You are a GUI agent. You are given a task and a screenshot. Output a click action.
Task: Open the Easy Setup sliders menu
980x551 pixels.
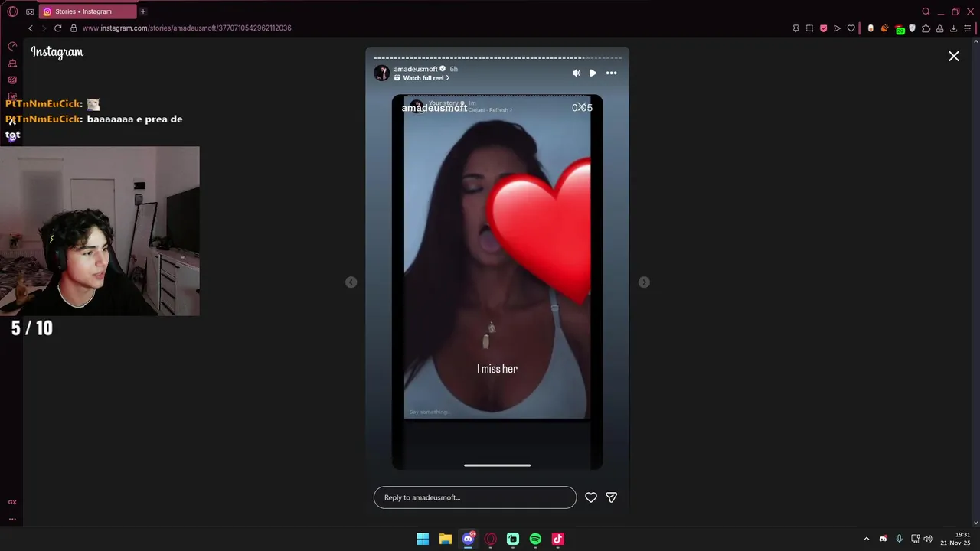(x=967, y=28)
